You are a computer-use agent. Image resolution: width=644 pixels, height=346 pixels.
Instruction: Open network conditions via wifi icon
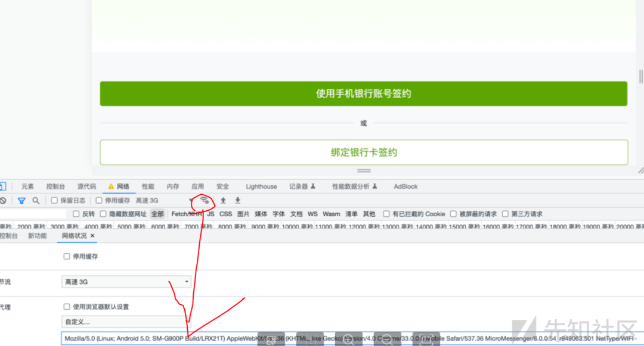click(204, 201)
